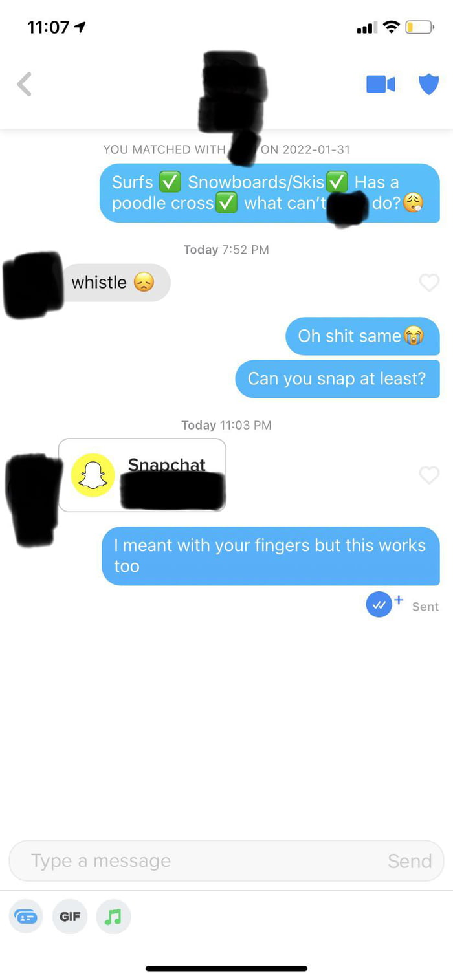This screenshot has width=453, height=980.
Task: Heart the Snapchat card message
Action: click(x=429, y=475)
